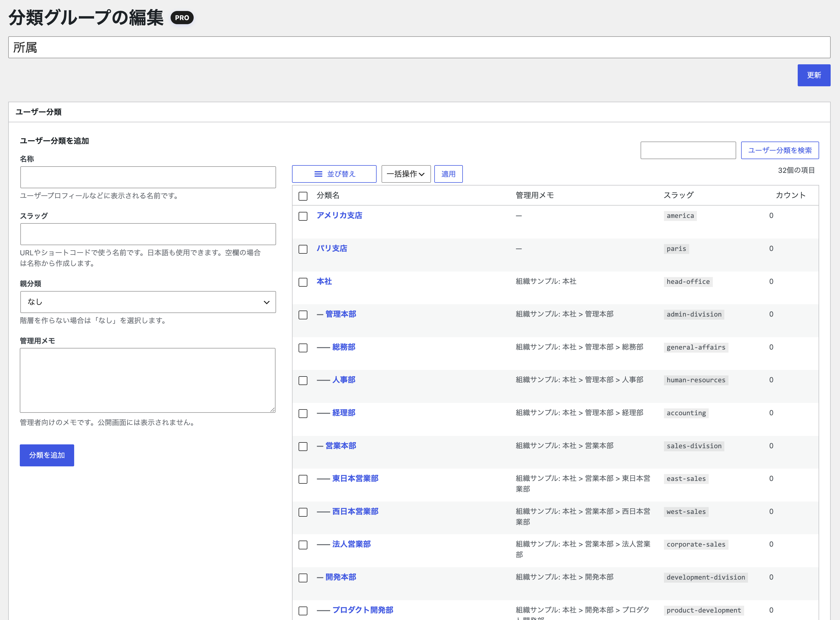840x620 pixels.
Task: Open the 総務部 taxonomy link
Action: (x=344, y=347)
